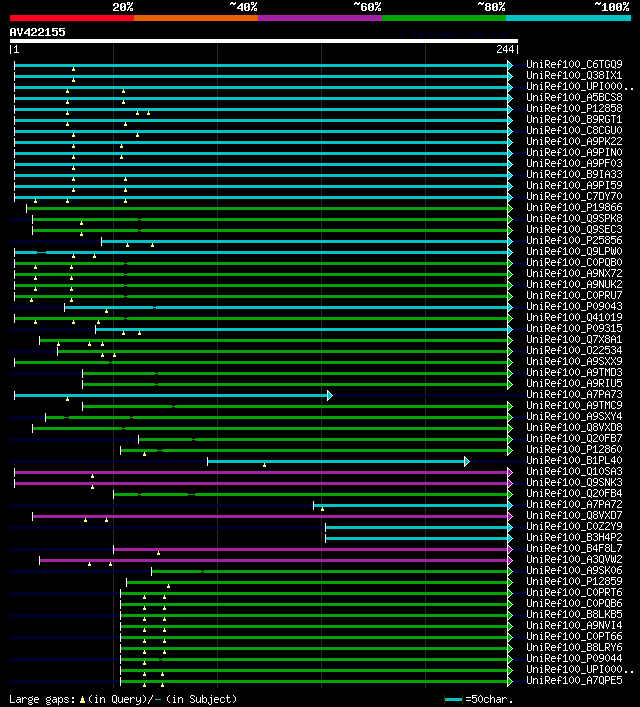Select UniRef100_B3H4P2 label
The image size is (640, 707).
[x=574, y=537]
